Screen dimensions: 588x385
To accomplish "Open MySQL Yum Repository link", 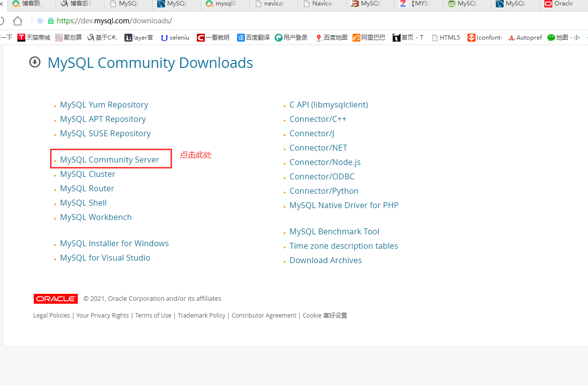I will pyautogui.click(x=104, y=105).
